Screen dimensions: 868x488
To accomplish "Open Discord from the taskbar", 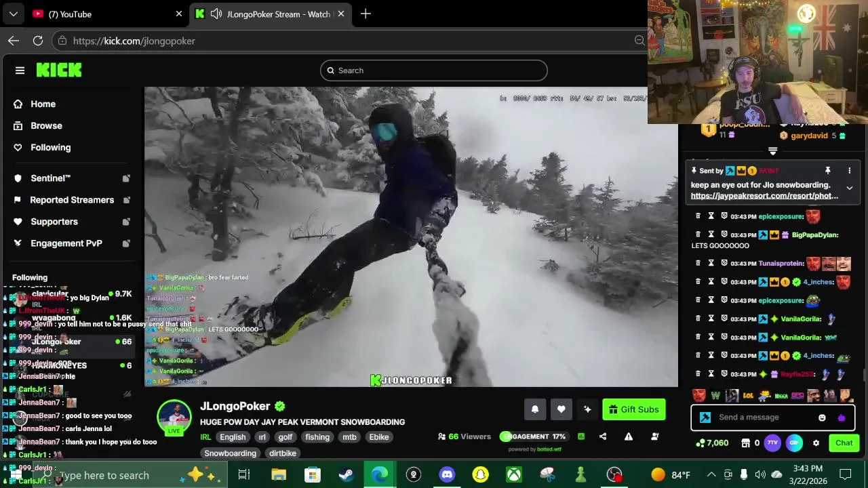I will pyautogui.click(x=447, y=474).
